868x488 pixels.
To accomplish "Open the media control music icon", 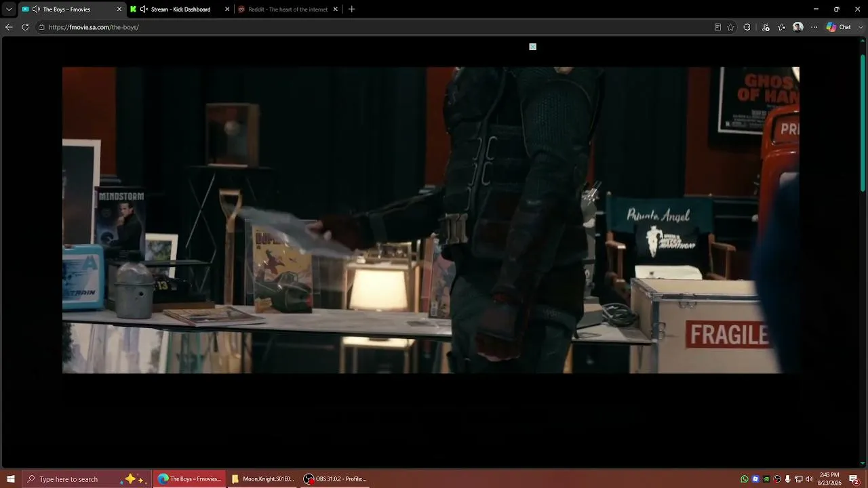I will tap(766, 27).
